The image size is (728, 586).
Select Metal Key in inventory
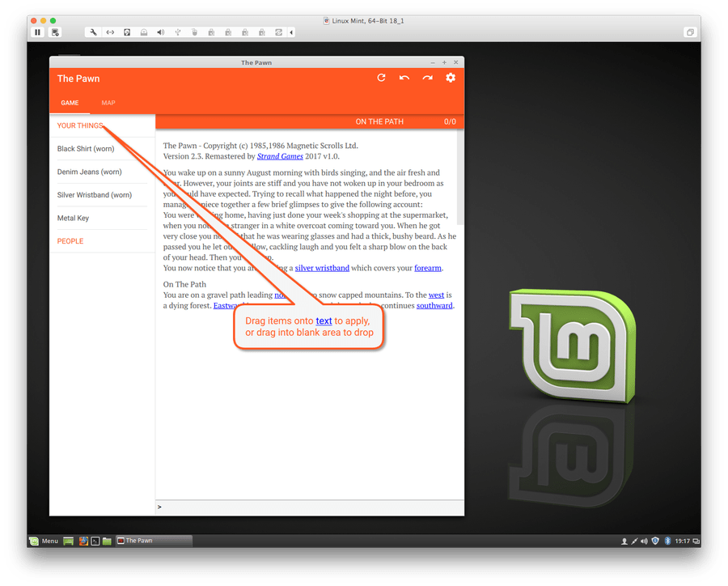(73, 218)
